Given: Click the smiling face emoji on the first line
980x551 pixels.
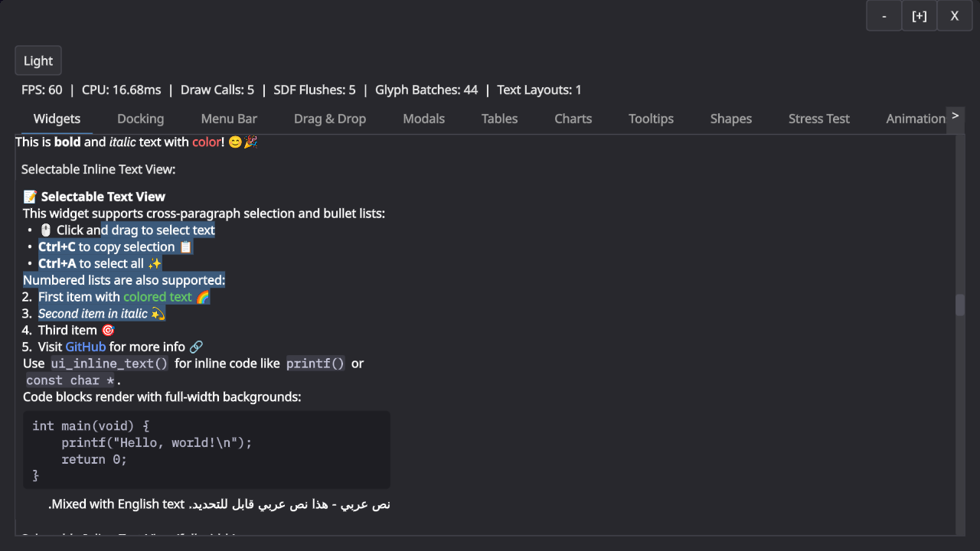Looking at the screenshot, I should point(234,142).
